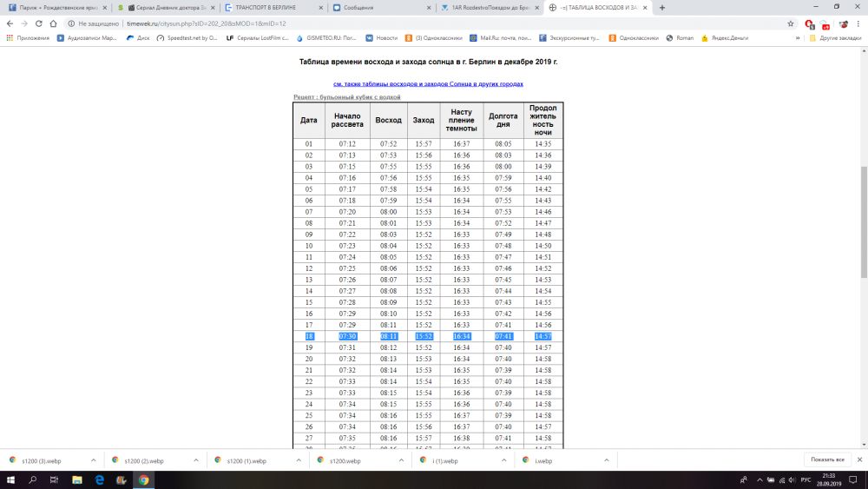Open link to sunrise tables for other cities

pyautogui.click(x=428, y=84)
